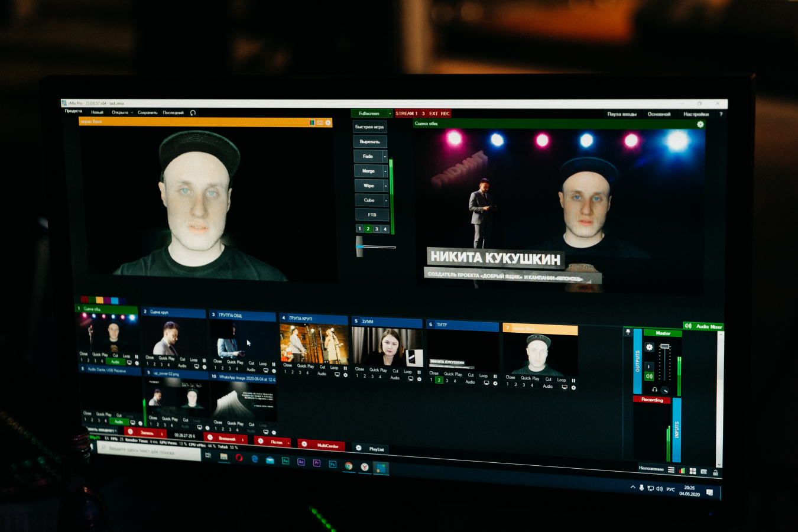Viewport: 798px width, 532px height.
Task: Open Master audio settings gear
Action: 649,348
